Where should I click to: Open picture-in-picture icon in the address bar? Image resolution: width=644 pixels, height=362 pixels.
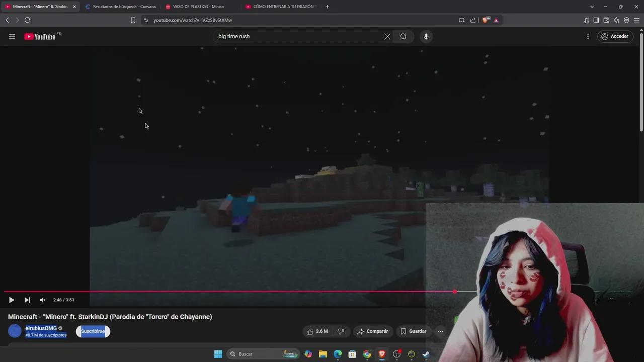tap(461, 20)
